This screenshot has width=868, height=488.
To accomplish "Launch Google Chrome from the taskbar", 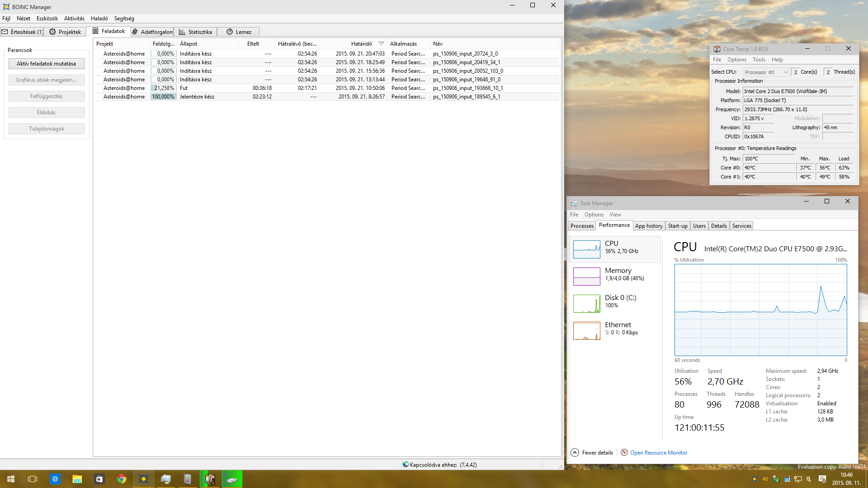I will coord(121,479).
